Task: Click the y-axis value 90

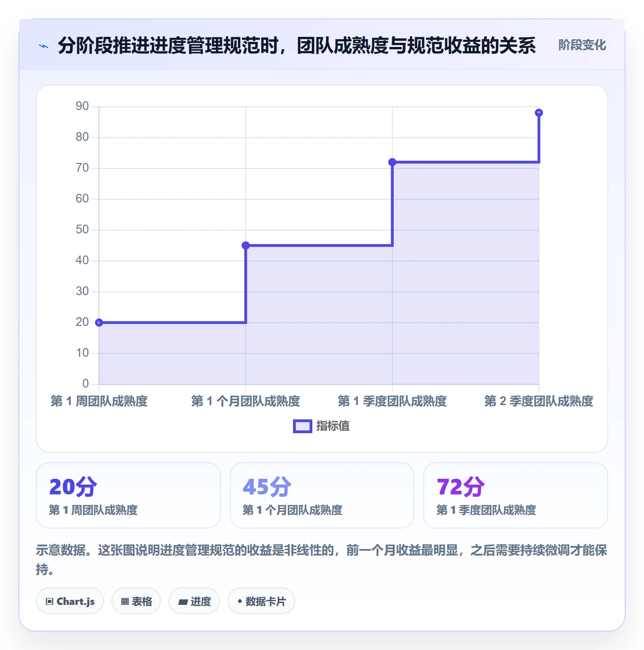Action: [82, 106]
